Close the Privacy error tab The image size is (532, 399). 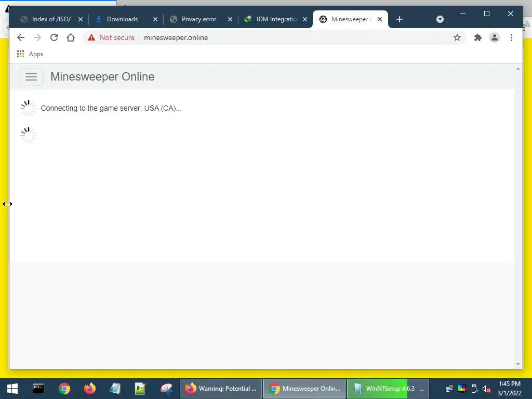[x=230, y=19]
